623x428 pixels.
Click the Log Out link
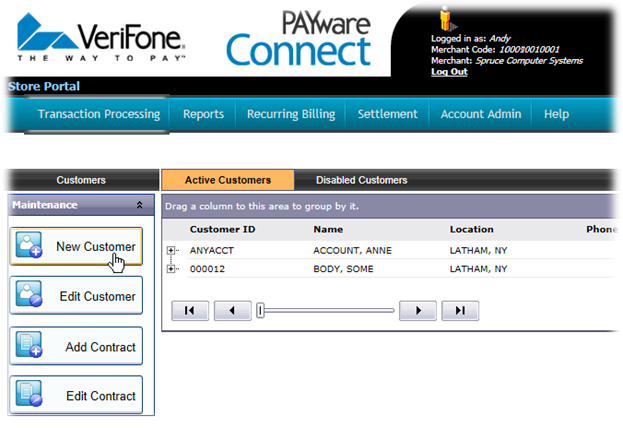[x=449, y=72]
